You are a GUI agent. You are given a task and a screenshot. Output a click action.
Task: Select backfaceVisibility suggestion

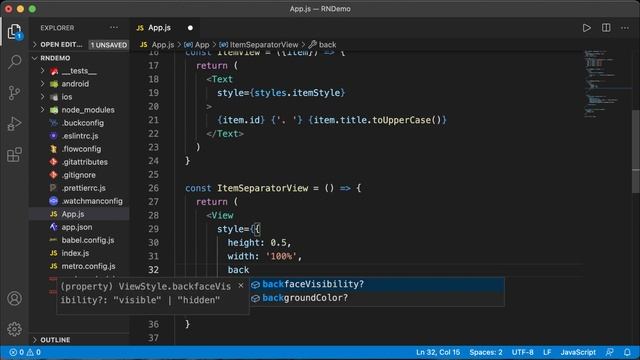tap(378, 284)
